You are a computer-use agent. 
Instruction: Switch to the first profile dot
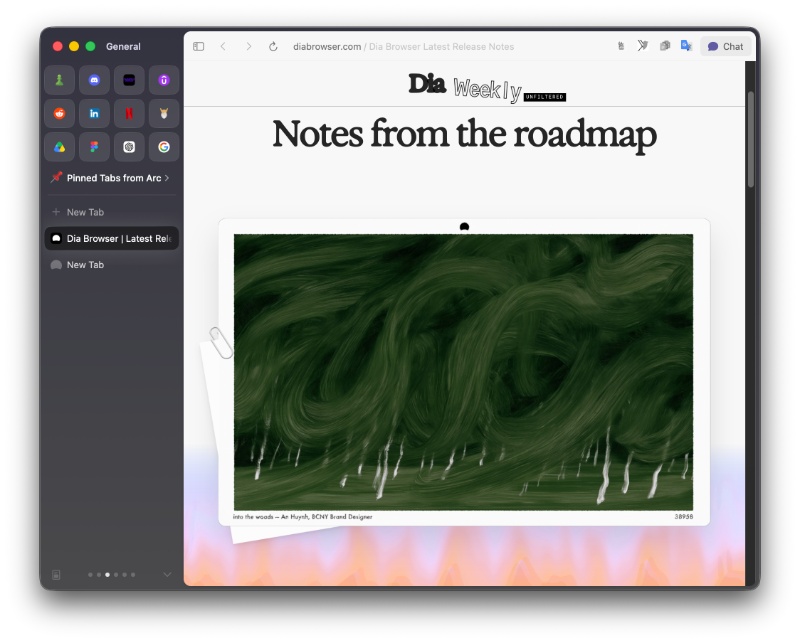90,575
